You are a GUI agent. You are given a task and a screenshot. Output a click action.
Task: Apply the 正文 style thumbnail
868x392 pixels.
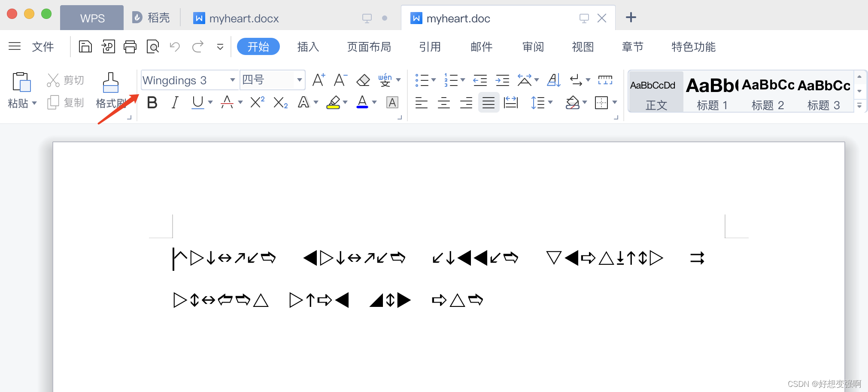[656, 92]
